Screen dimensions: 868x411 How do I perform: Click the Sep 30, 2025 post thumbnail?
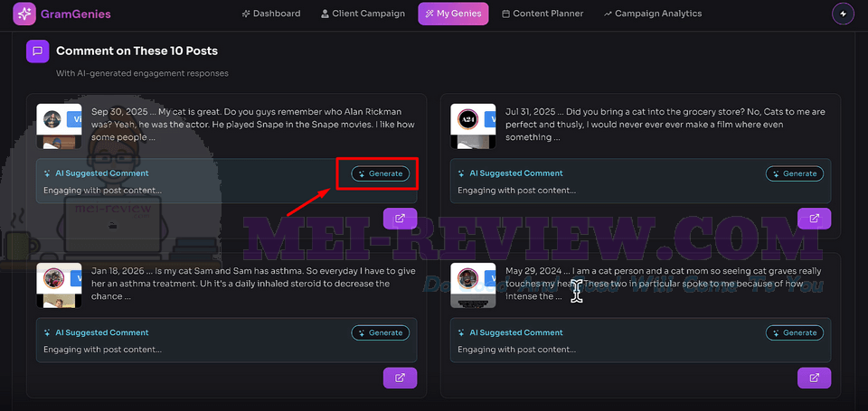(59, 126)
